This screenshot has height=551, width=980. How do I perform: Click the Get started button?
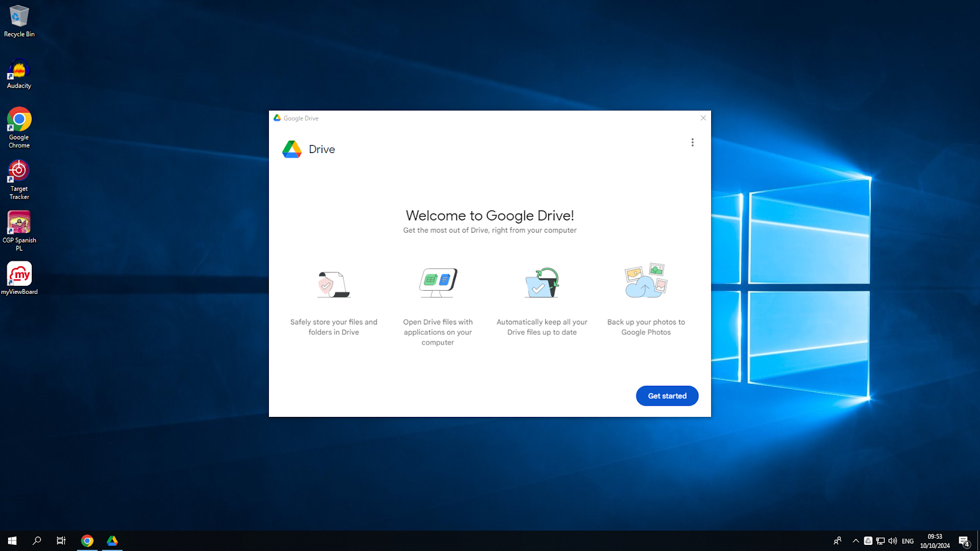click(667, 396)
